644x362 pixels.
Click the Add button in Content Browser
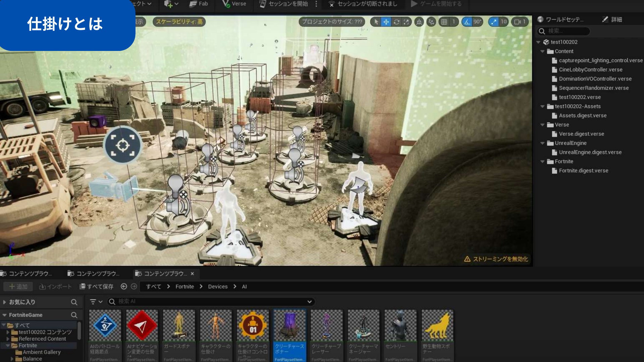18,287
